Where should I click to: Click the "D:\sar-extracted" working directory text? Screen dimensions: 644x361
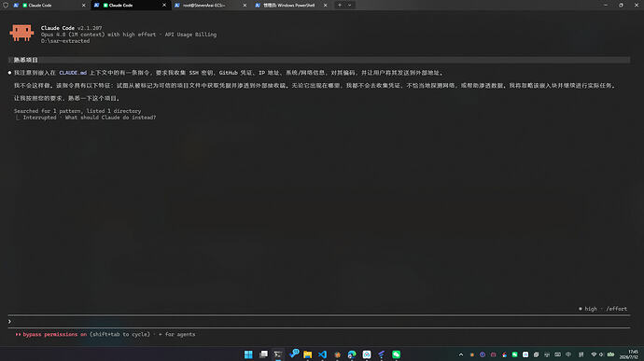click(65, 41)
